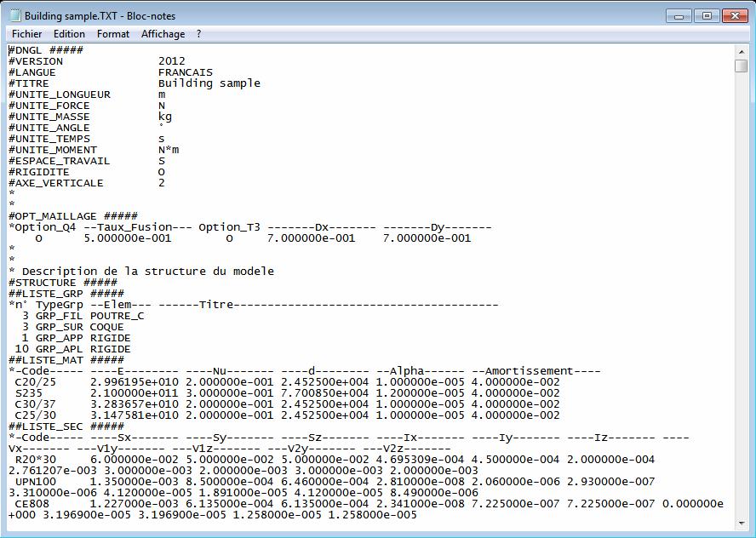This screenshot has width=756, height=538.
Task: Click the text '#ESPACE_TRAVAIL'
Action: pyautogui.click(x=60, y=161)
